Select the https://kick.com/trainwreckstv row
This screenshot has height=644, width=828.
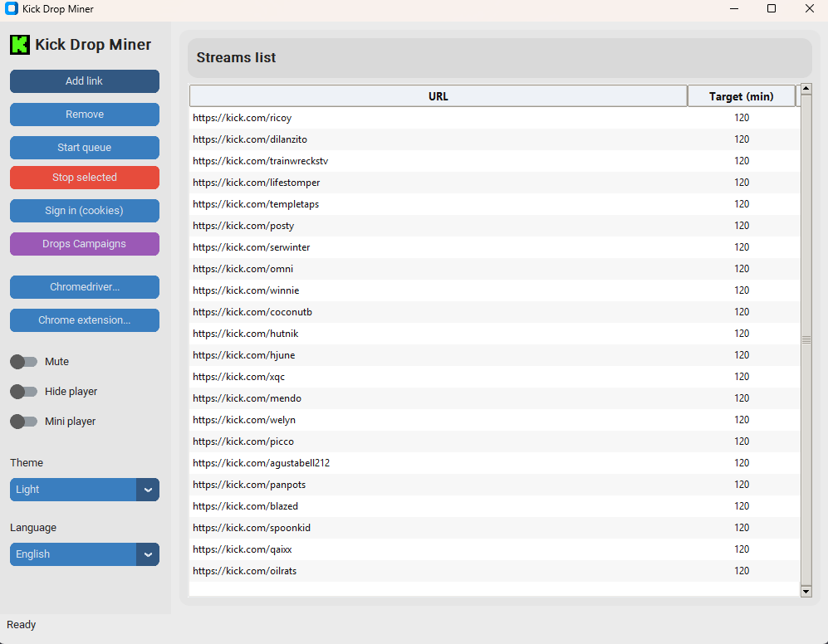pyautogui.click(x=495, y=161)
